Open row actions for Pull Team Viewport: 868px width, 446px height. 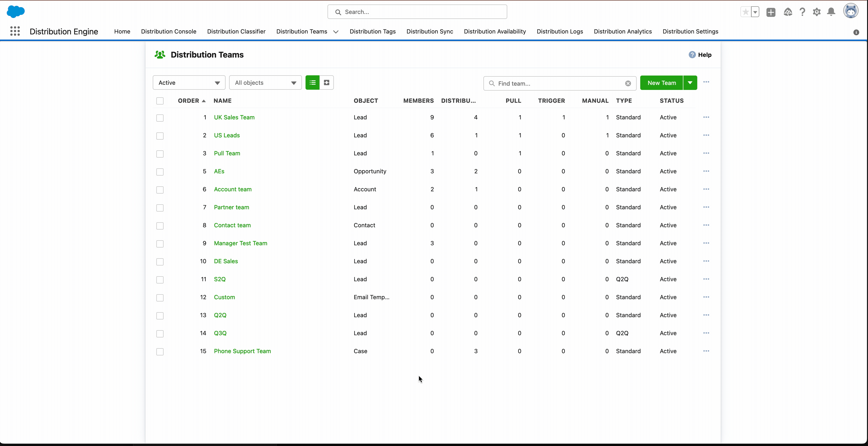tap(706, 153)
